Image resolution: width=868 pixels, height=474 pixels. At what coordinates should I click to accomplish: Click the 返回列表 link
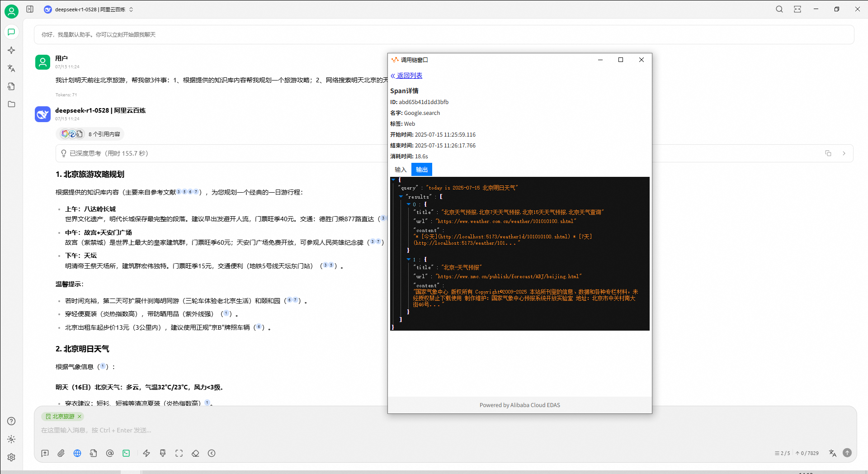[x=409, y=76]
